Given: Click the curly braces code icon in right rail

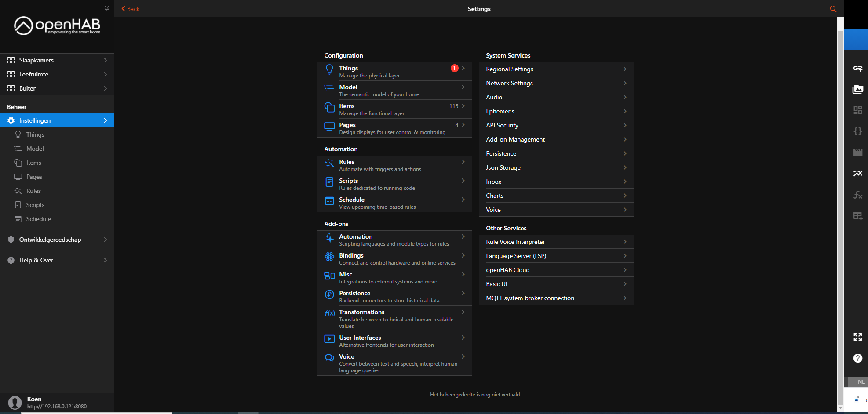Looking at the screenshot, I should 857,131.
